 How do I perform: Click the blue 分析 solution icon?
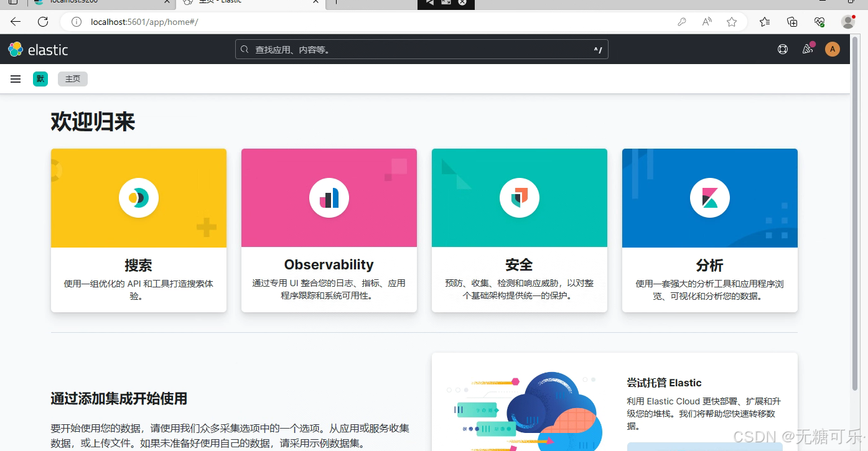709,197
